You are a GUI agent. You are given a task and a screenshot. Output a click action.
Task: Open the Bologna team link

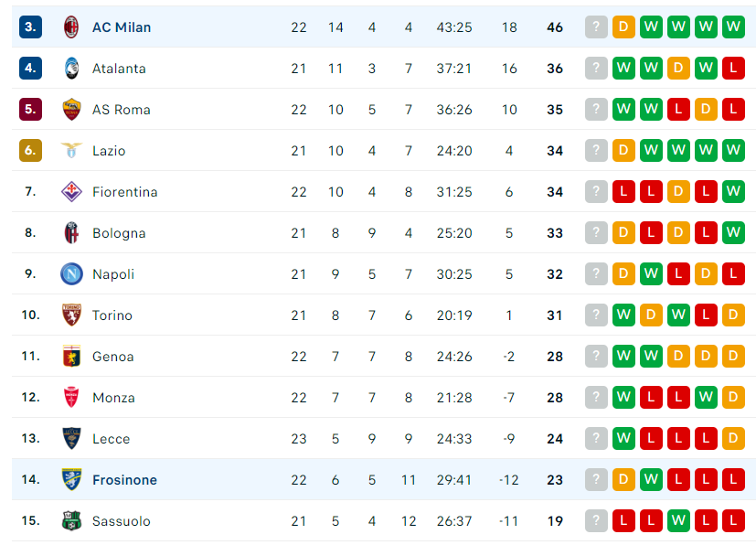pyautogui.click(x=119, y=233)
